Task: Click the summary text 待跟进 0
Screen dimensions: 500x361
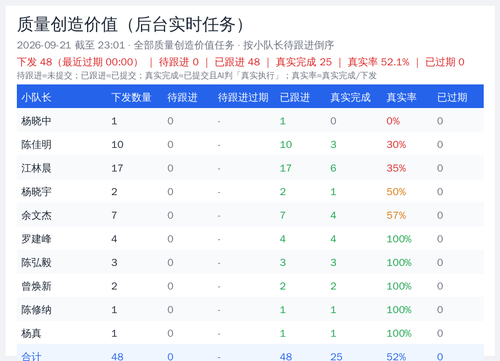Action: 179,62
